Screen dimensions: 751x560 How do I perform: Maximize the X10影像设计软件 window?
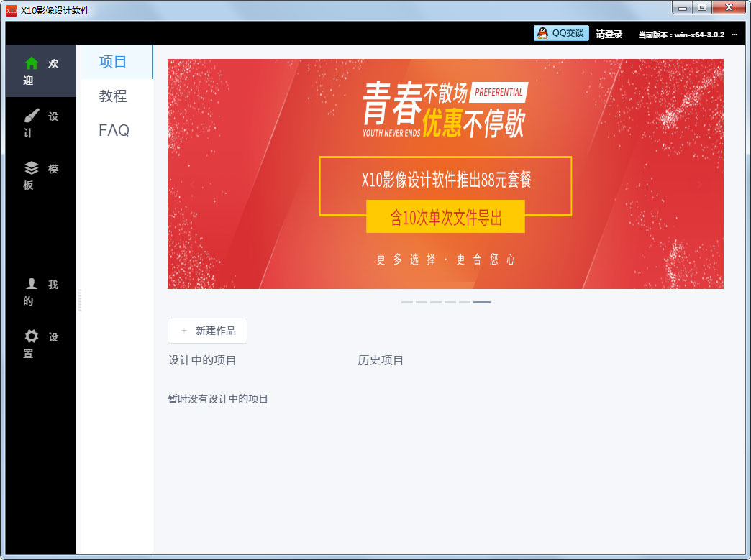tap(702, 8)
